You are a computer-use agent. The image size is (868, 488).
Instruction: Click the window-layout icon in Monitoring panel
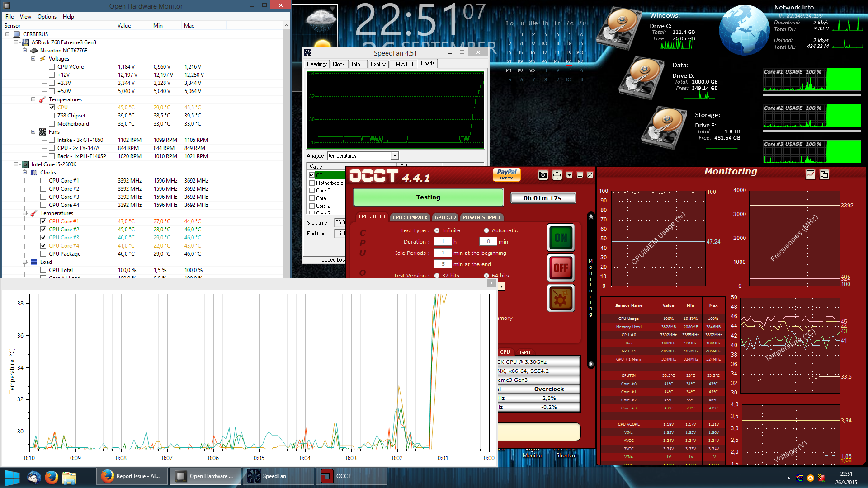tap(824, 174)
